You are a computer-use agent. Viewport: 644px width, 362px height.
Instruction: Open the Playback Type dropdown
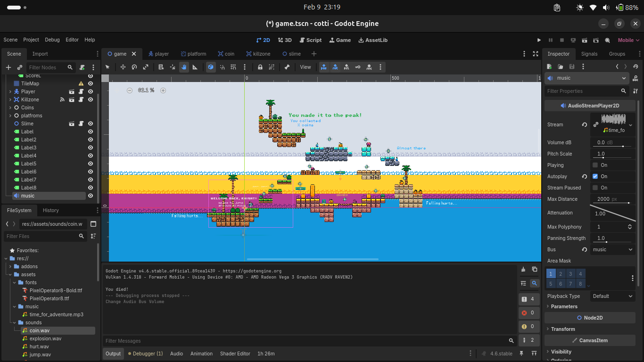click(x=612, y=296)
